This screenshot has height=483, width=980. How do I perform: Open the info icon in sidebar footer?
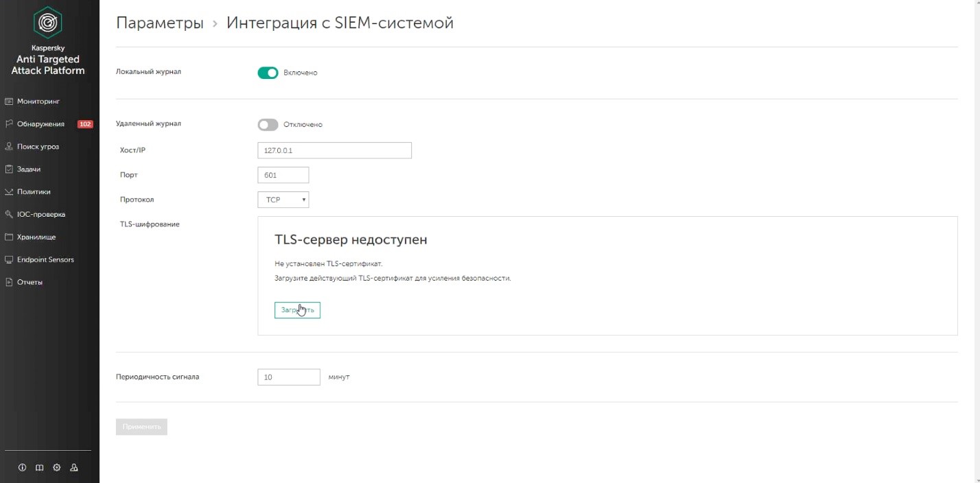(x=22, y=468)
